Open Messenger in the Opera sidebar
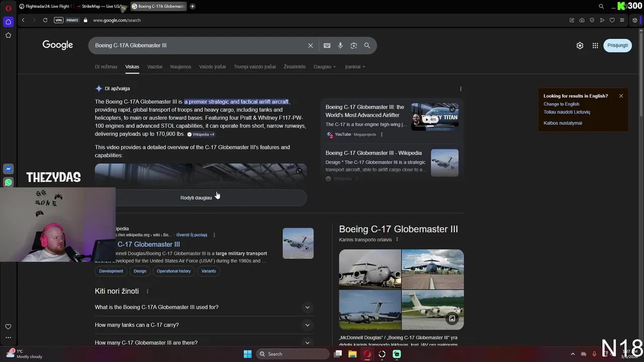 [8, 169]
